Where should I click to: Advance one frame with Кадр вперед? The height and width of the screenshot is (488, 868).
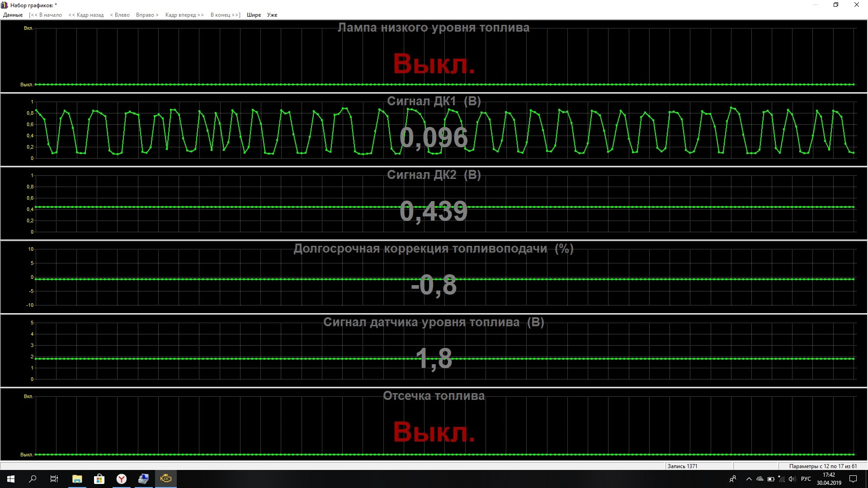[x=184, y=15]
